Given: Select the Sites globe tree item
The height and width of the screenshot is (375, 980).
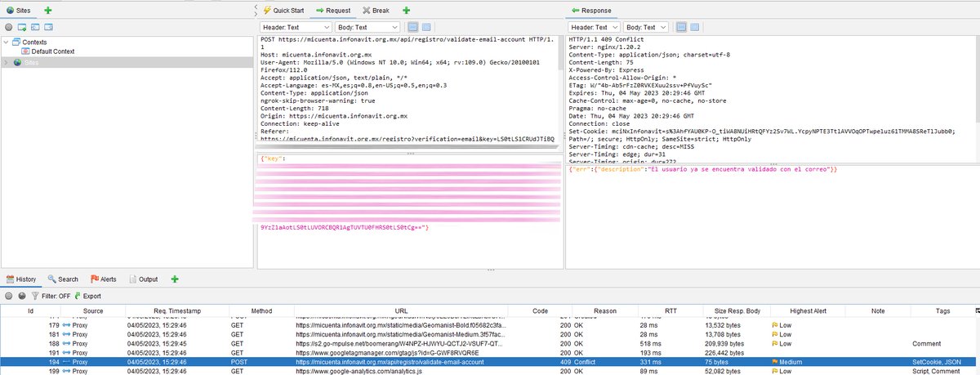Looking at the screenshot, I should click(26, 62).
